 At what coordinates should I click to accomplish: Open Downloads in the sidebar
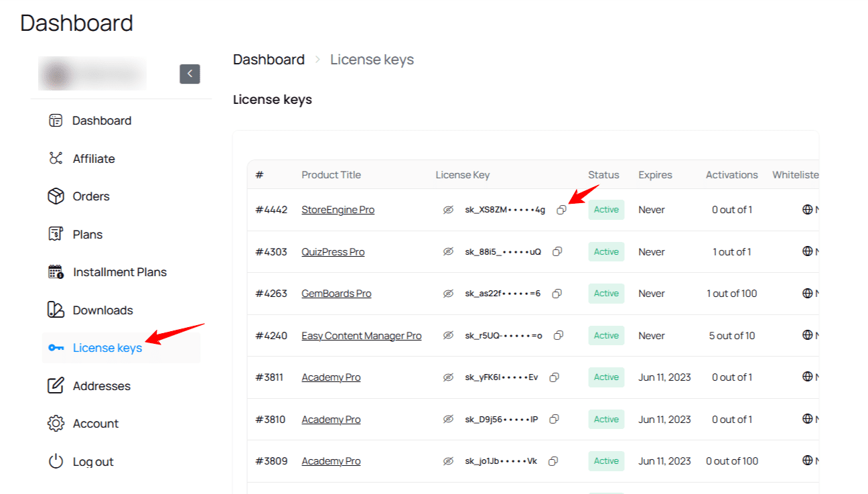103,310
